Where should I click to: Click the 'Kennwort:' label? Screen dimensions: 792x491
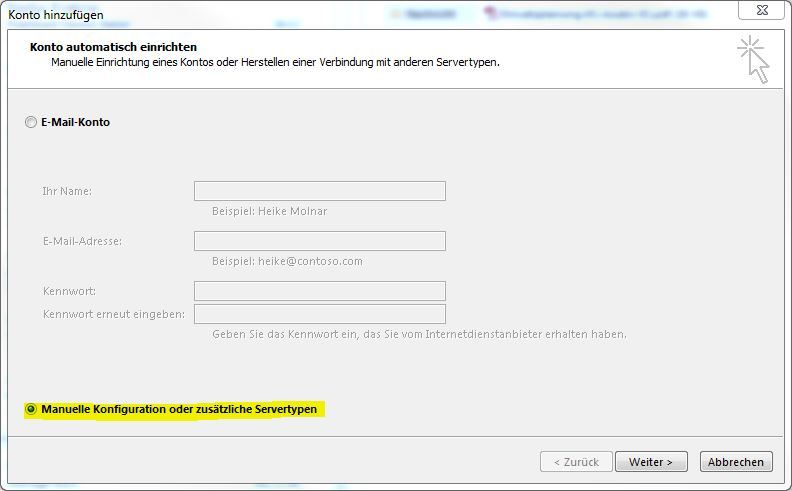[69, 291]
